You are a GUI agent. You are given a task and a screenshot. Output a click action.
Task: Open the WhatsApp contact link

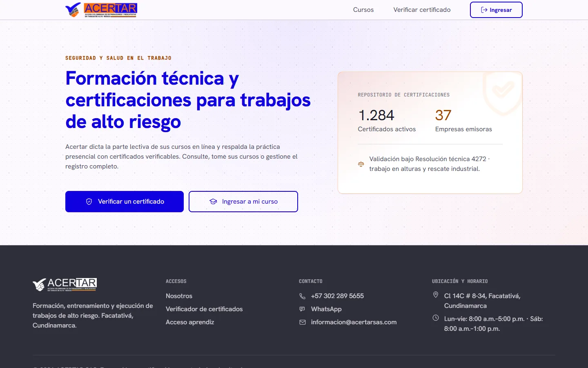[326, 309]
